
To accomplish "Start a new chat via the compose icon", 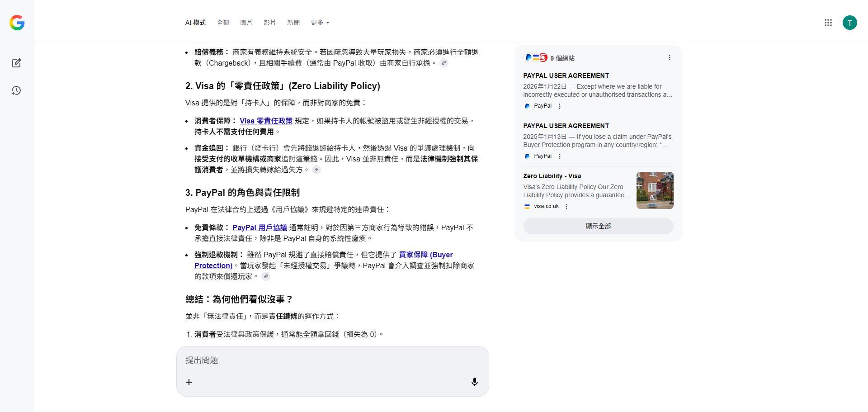I will (16, 63).
